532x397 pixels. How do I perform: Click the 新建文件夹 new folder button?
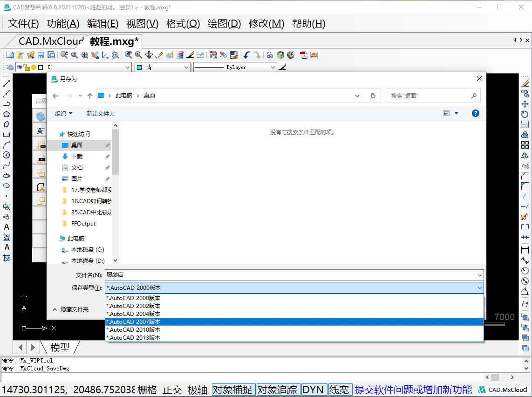click(x=101, y=113)
